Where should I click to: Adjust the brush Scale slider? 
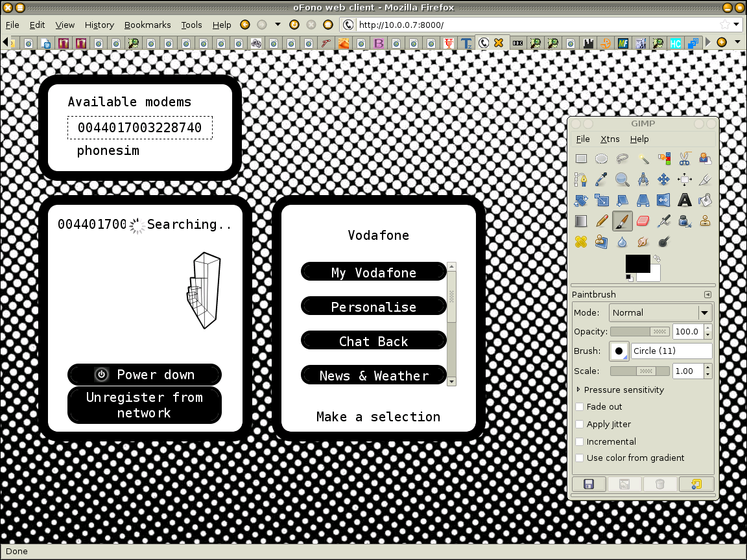pyautogui.click(x=640, y=371)
